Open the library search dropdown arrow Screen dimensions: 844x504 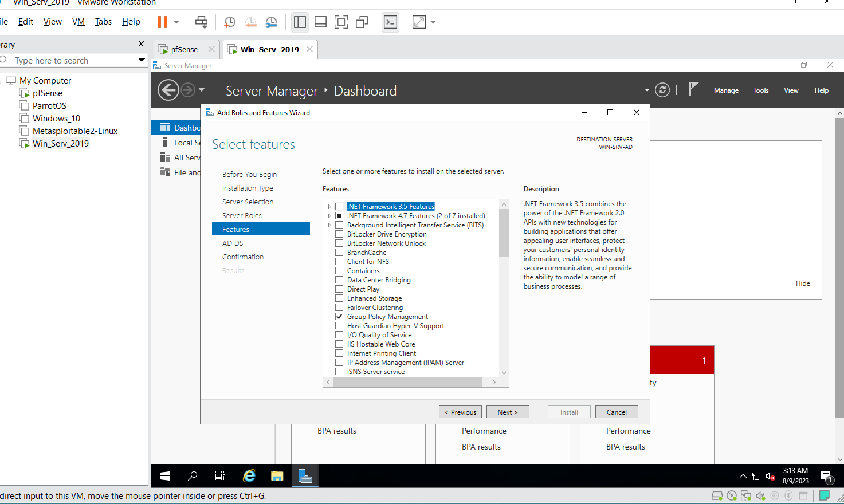coord(142,60)
